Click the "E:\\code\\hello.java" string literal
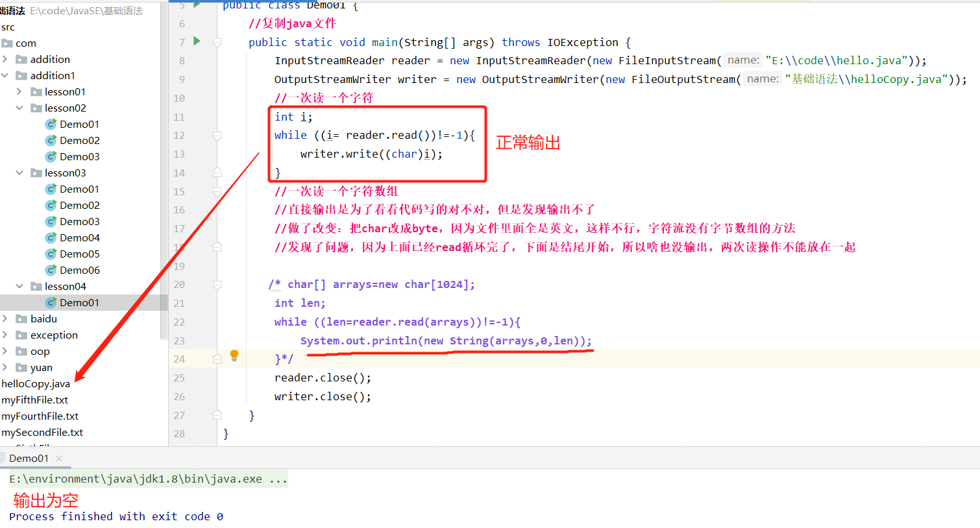The width and height of the screenshot is (980, 528). pyautogui.click(x=837, y=60)
